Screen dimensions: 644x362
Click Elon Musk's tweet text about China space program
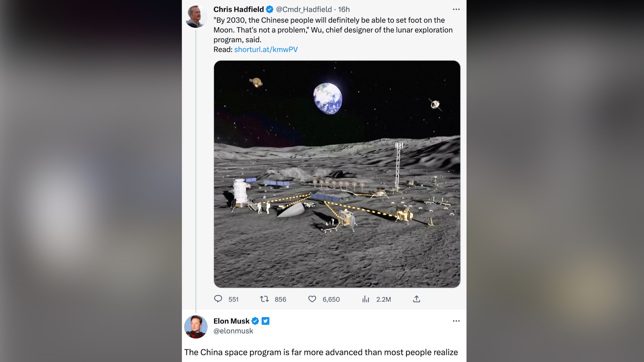321,352
